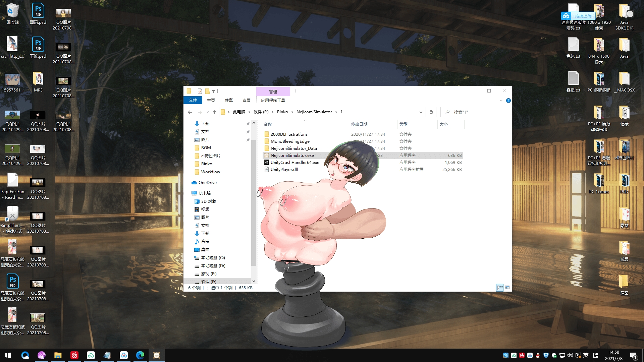Click the search box 搜索"1"
644x362 pixels.
click(474, 112)
